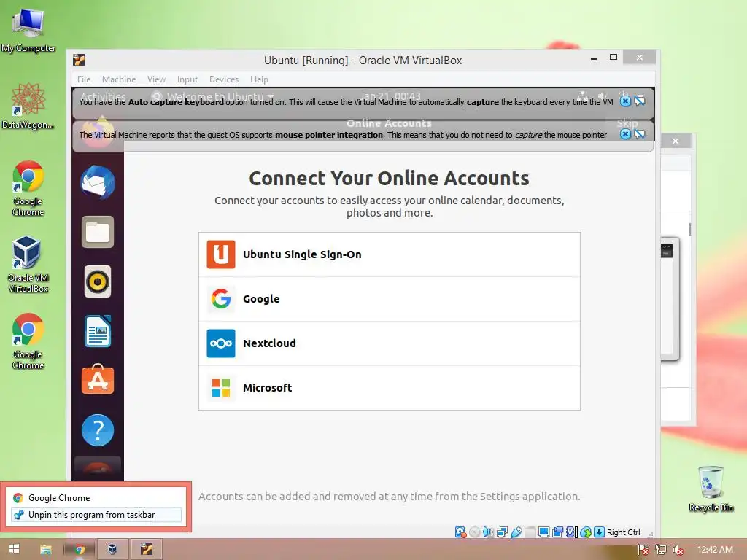Click the shared folders status icon

(530, 532)
